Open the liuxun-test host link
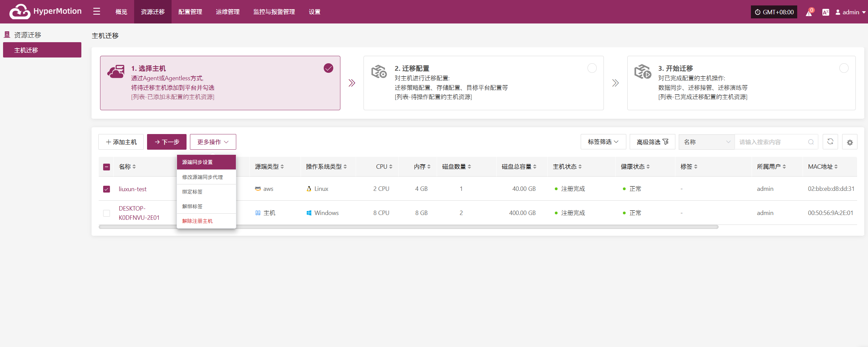This screenshot has width=868, height=347. (x=132, y=189)
